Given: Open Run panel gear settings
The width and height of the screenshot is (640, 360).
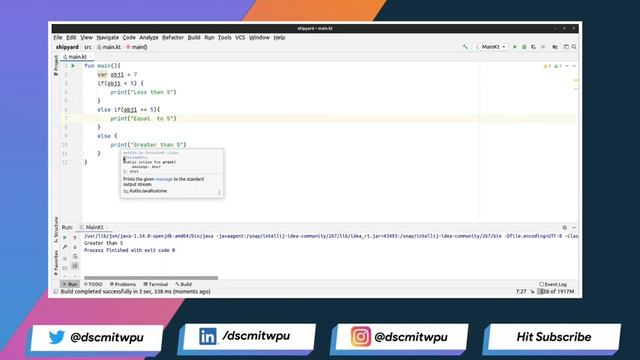Looking at the screenshot, I should tap(564, 227).
